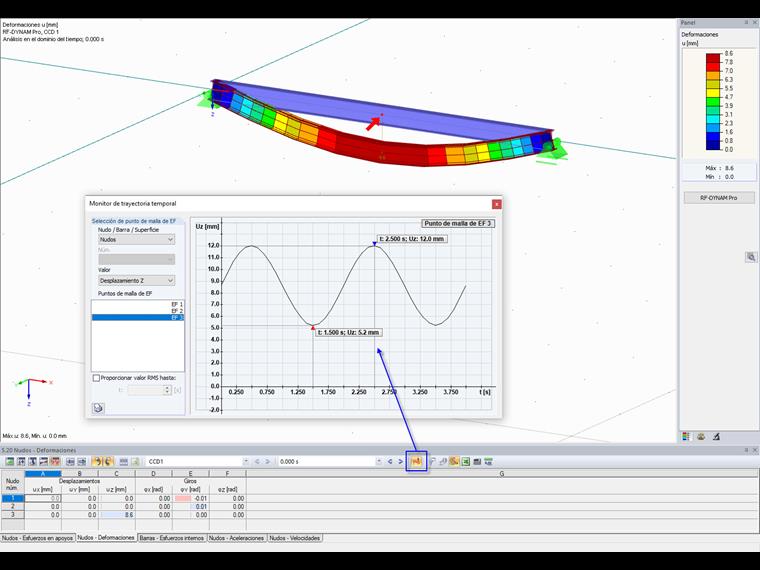Click the dark blue 0.0 legend color

(713, 145)
